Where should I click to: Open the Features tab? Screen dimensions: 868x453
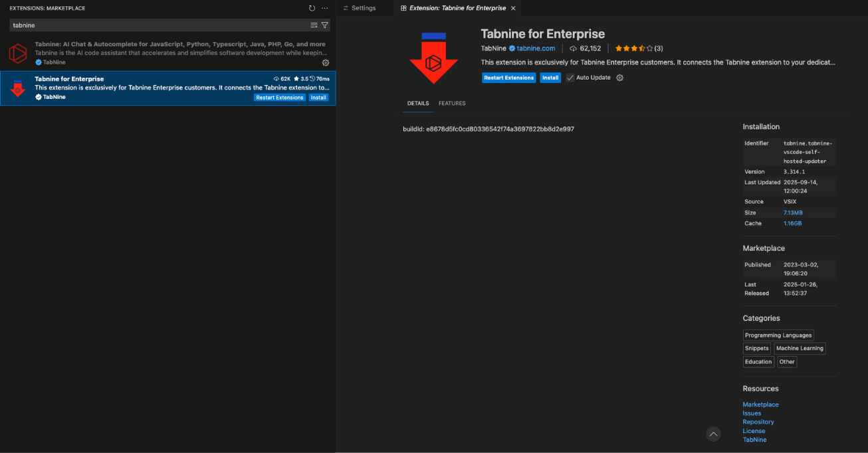452,104
